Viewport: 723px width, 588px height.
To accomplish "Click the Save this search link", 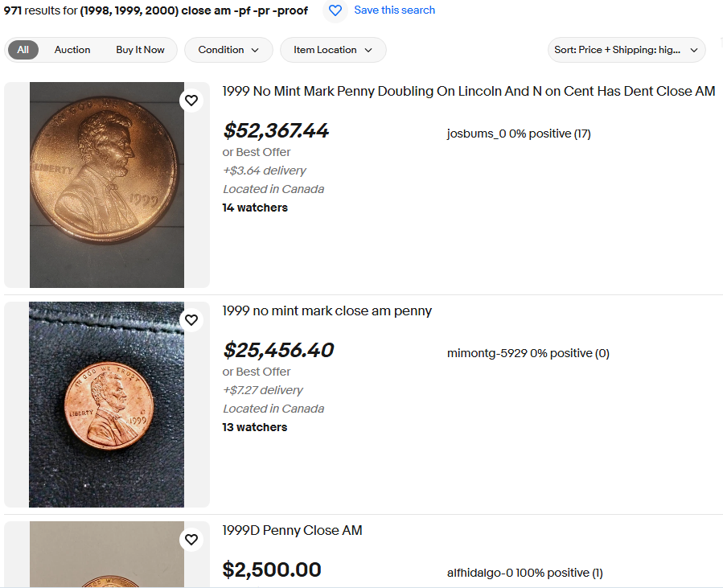I will click(x=394, y=10).
